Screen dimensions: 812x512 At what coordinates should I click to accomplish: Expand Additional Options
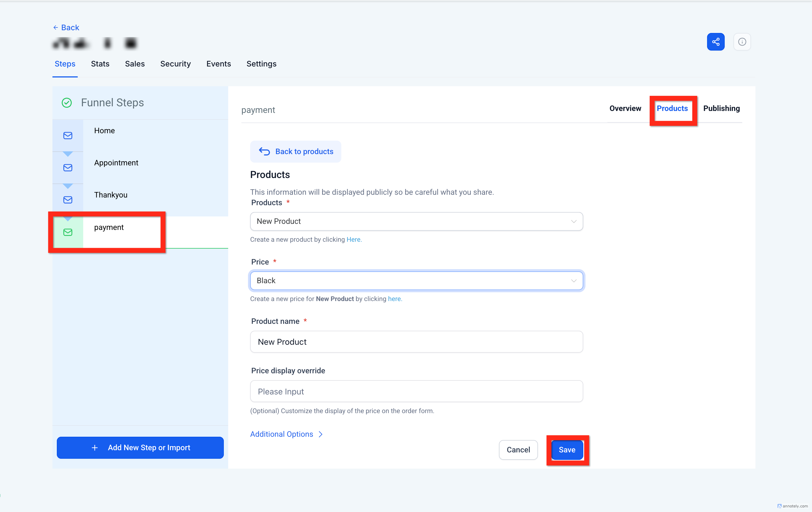[286, 434]
